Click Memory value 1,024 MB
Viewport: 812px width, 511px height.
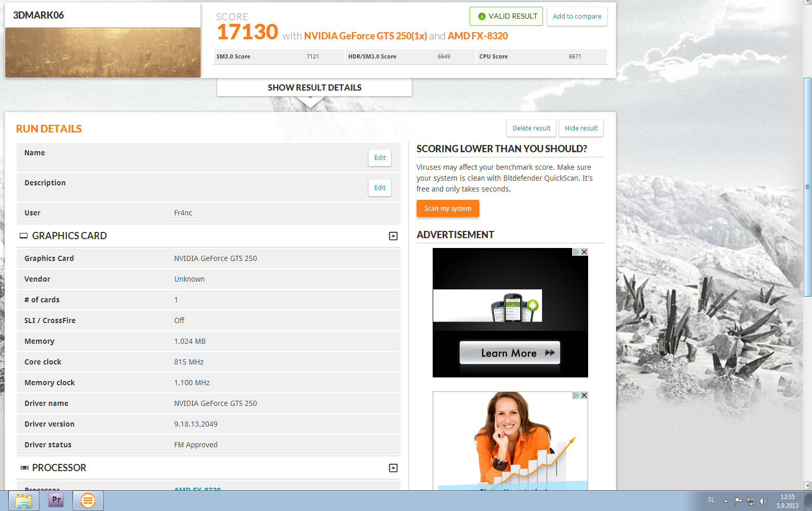tap(190, 341)
